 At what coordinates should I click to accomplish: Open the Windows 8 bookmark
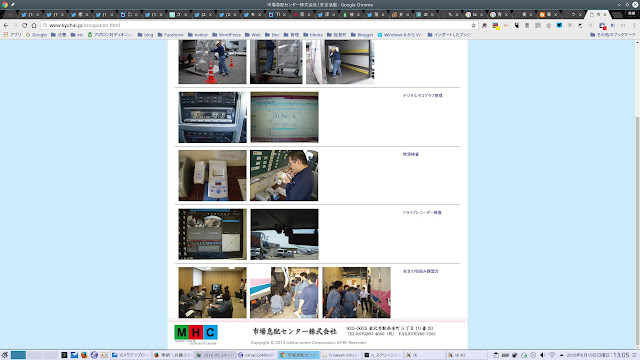pyautogui.click(x=400, y=35)
